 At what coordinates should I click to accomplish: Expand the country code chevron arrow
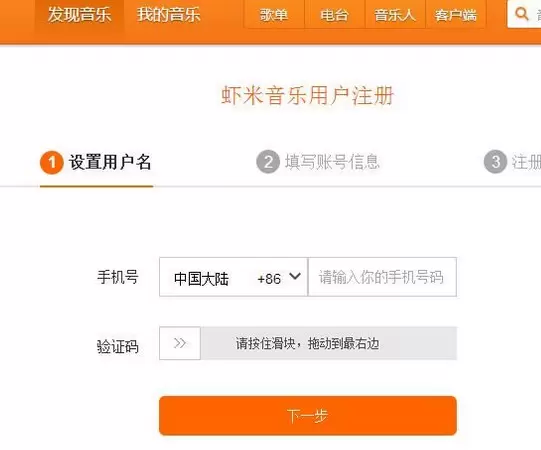(295, 276)
